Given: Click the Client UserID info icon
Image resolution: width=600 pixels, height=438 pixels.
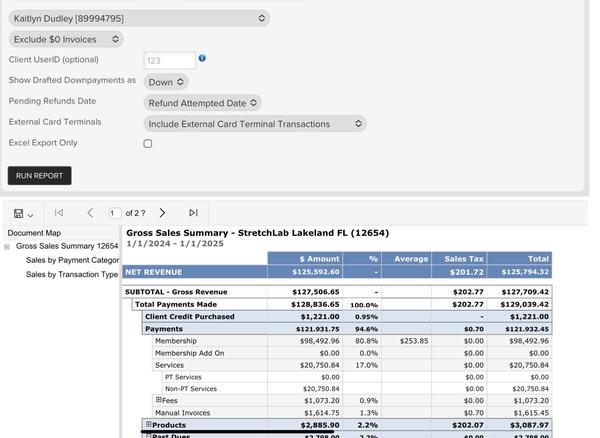Looking at the screenshot, I should pyautogui.click(x=202, y=59).
